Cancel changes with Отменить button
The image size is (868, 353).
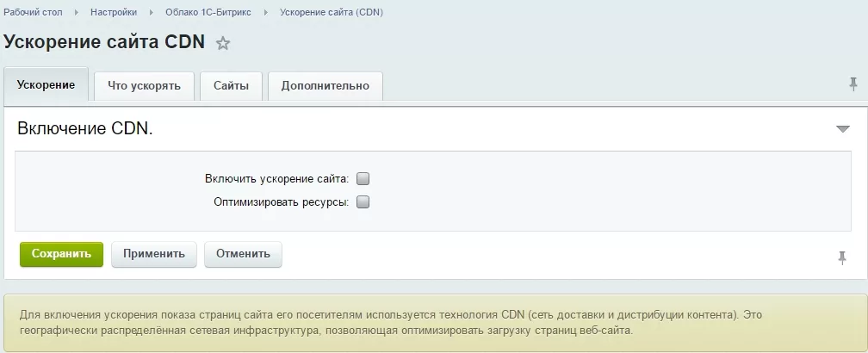coord(243,254)
